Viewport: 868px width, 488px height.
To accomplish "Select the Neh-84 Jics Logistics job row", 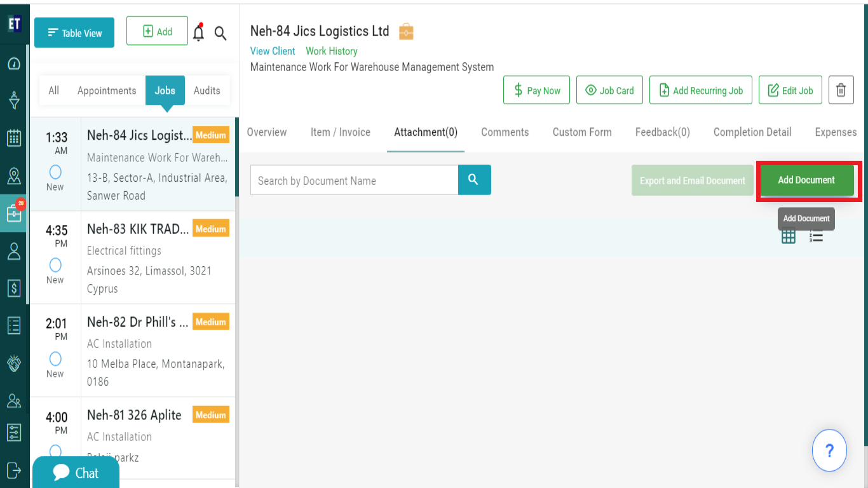I will click(133, 164).
